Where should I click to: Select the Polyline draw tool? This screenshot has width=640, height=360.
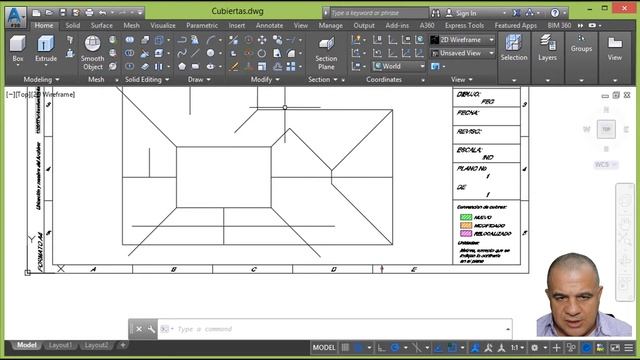click(182, 40)
